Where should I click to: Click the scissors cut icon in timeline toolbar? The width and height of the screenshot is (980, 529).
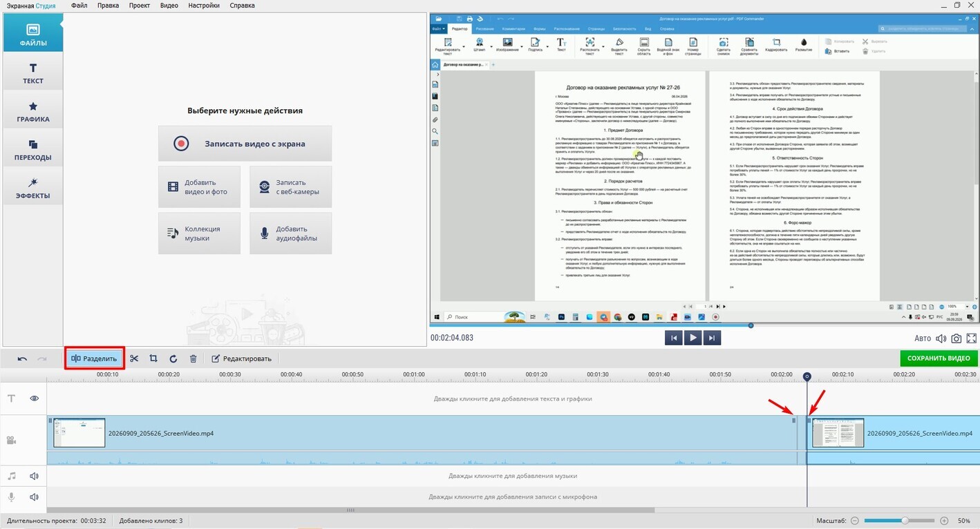click(x=134, y=358)
